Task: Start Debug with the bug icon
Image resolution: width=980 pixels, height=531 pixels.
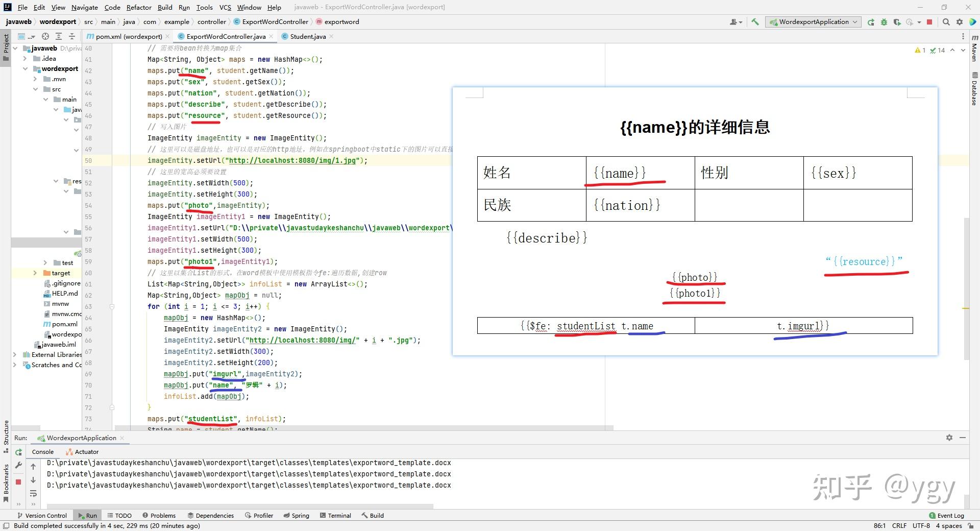Action: tap(884, 22)
